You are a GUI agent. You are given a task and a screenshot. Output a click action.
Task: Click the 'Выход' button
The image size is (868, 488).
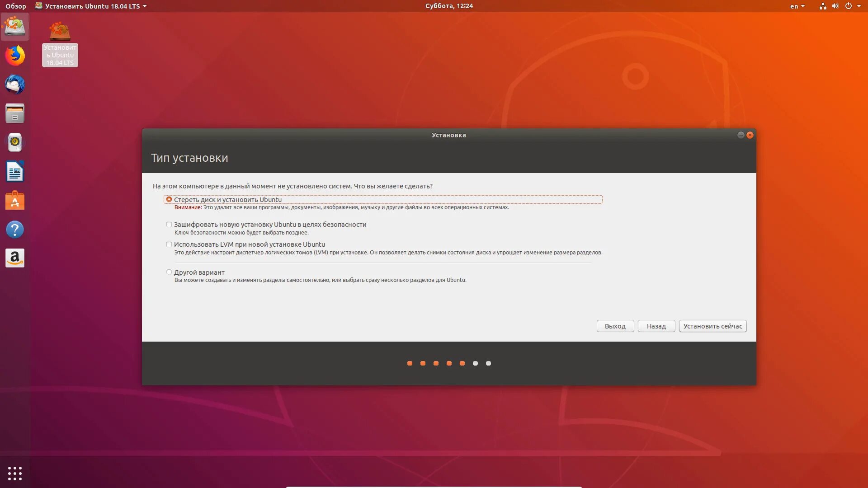615,326
